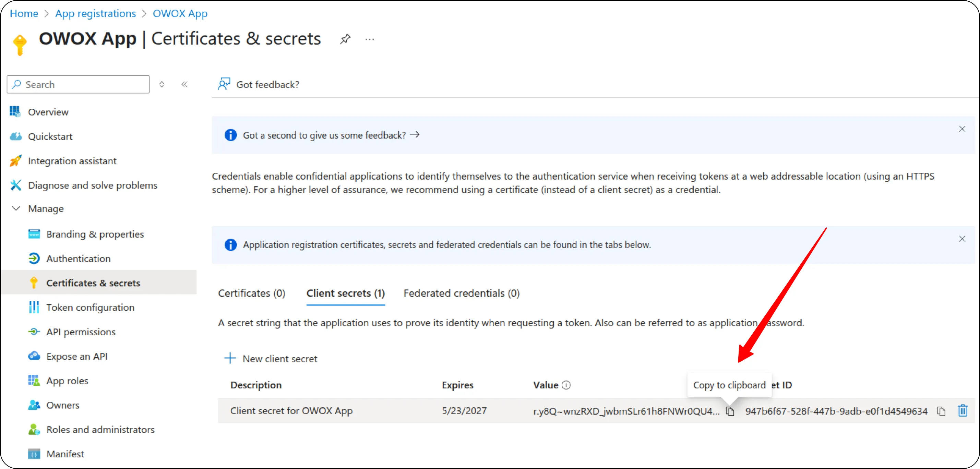Pin the Certificates & secrets page
Image resolution: width=980 pixels, height=469 pixels.
[x=345, y=38]
